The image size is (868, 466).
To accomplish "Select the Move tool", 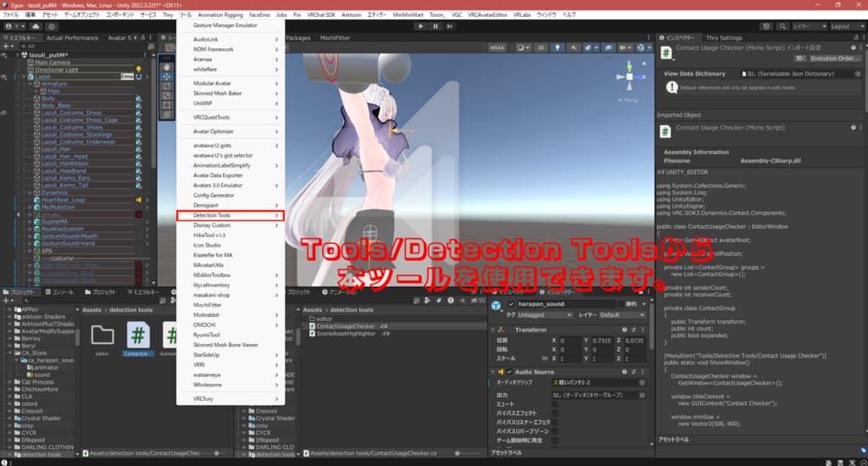I will tap(166, 76).
